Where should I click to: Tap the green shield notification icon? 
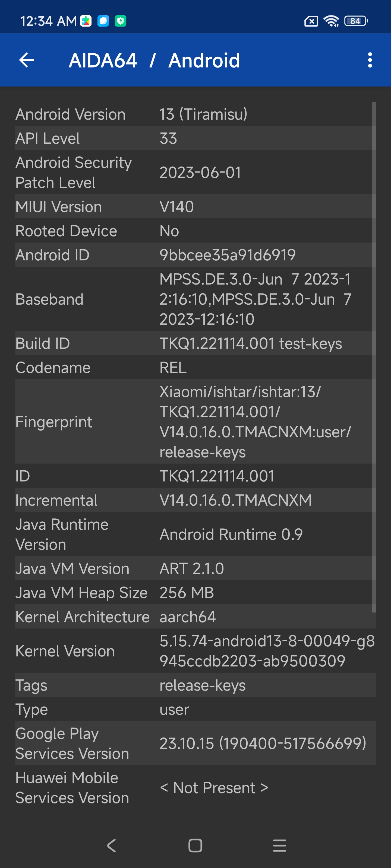click(121, 21)
